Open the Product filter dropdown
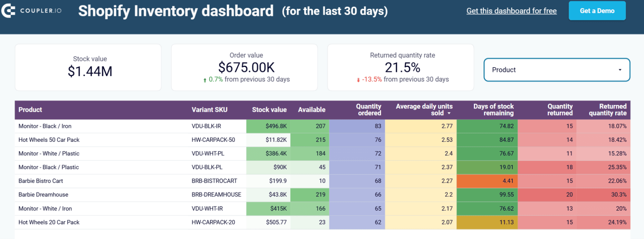The width and height of the screenshot is (644, 239). 557,70
